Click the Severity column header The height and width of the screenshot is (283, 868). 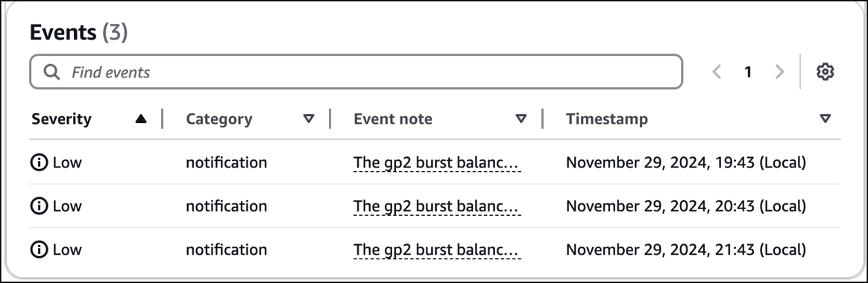point(61,119)
